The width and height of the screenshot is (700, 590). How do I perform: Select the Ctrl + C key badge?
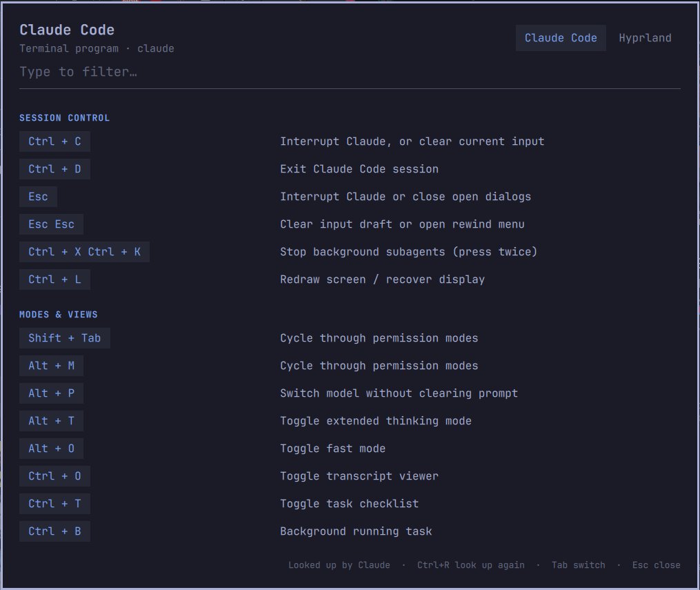(54, 141)
